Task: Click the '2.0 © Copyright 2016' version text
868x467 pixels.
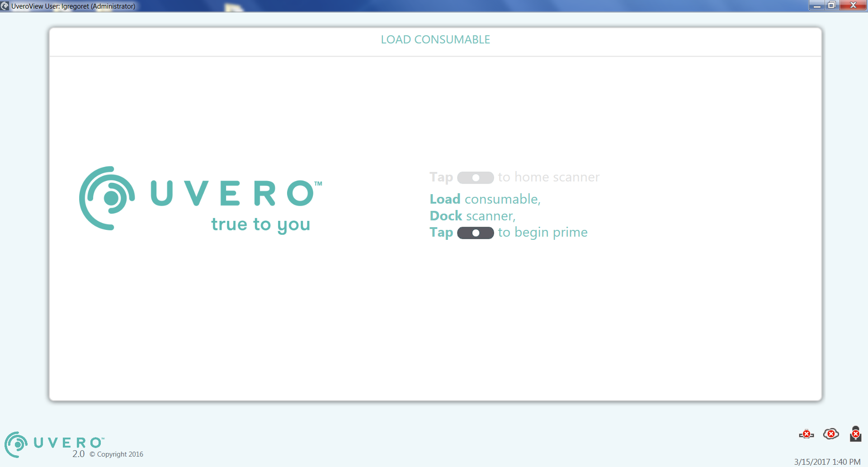Action: tap(108, 454)
